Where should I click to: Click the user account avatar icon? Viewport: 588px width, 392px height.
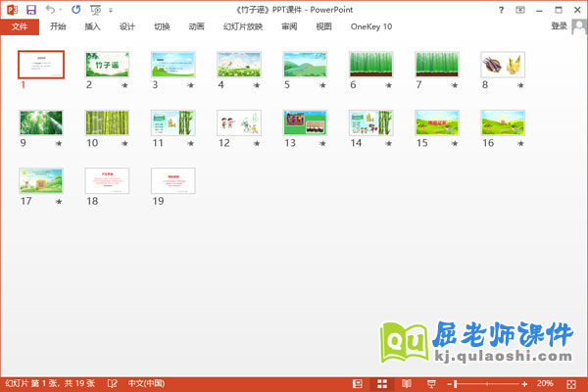tap(579, 26)
